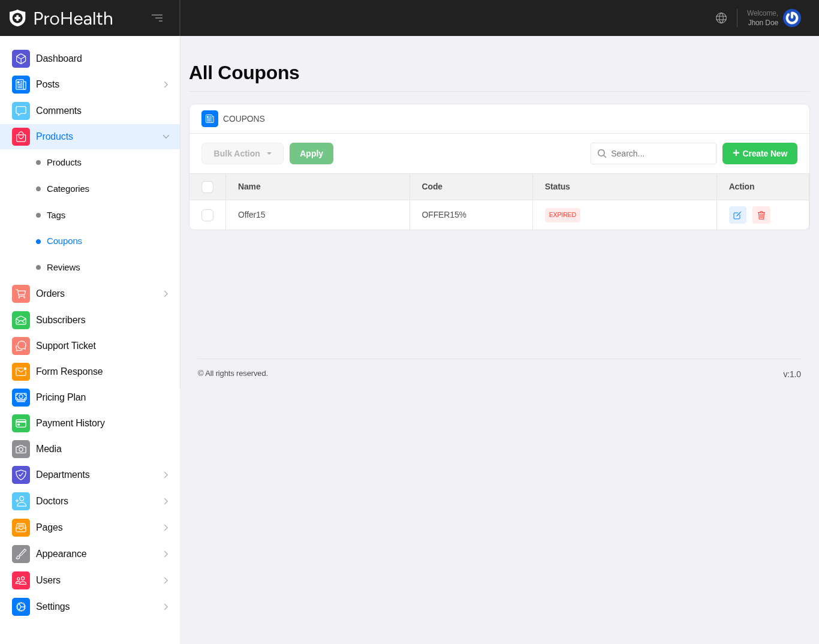The image size is (819, 644).
Task: Click the Support Ticket chat icon
Action: 21,346
